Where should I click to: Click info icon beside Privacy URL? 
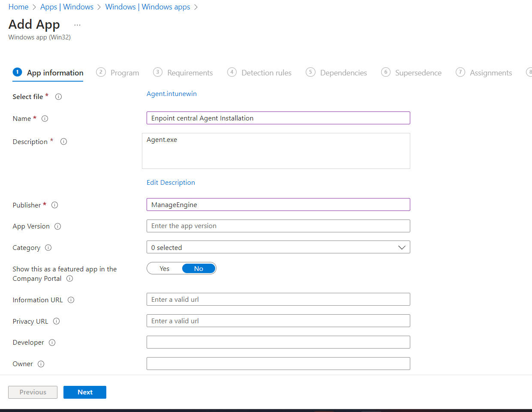(x=56, y=322)
